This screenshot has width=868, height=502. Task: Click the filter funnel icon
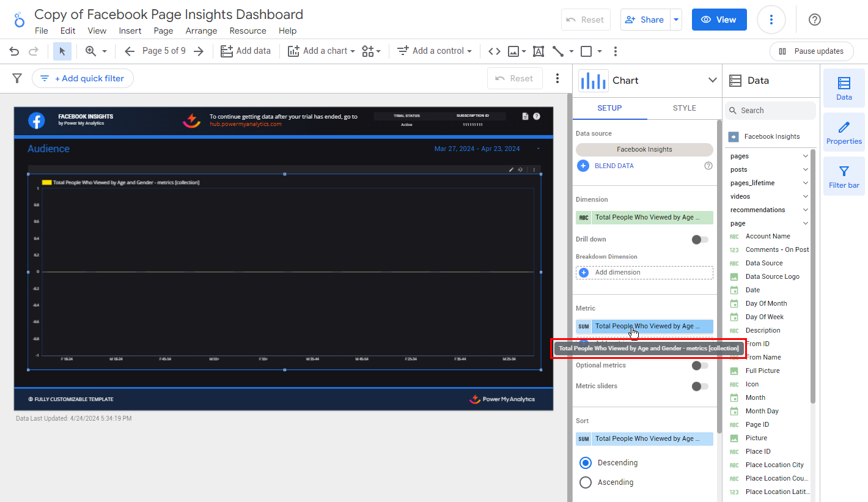click(17, 78)
